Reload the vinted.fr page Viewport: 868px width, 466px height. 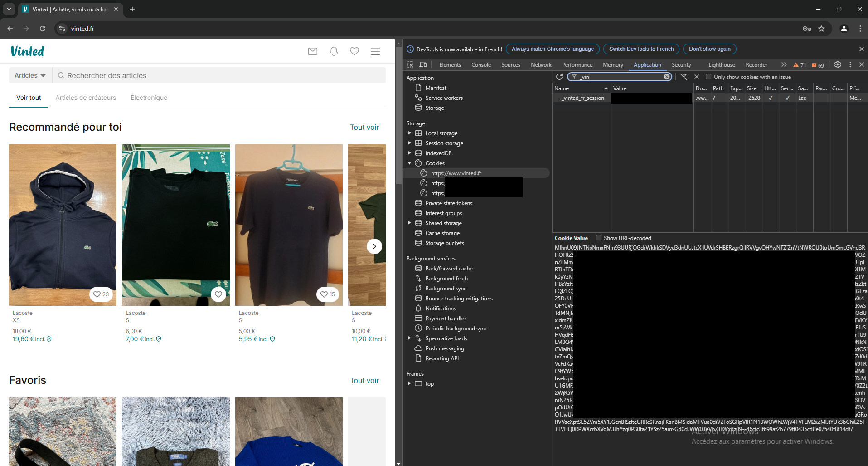43,29
